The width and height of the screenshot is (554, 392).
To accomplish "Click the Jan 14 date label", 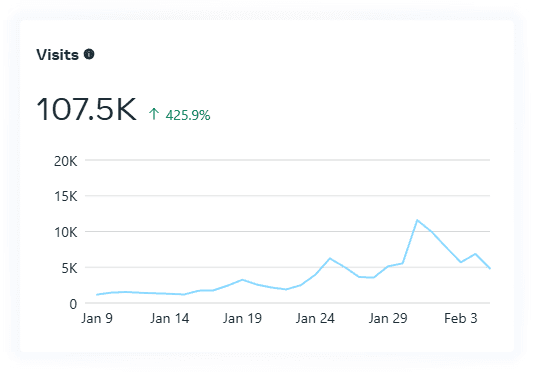I will [x=170, y=318].
